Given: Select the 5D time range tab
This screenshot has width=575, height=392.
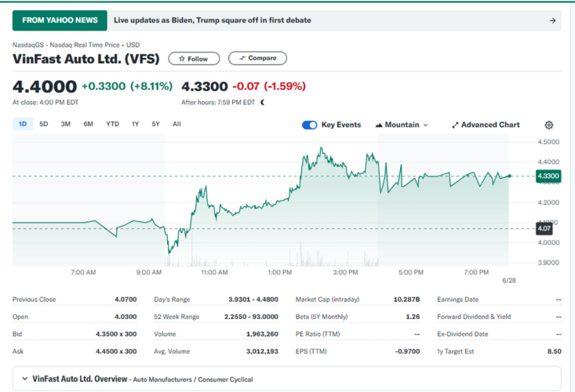Looking at the screenshot, I should tap(44, 124).
